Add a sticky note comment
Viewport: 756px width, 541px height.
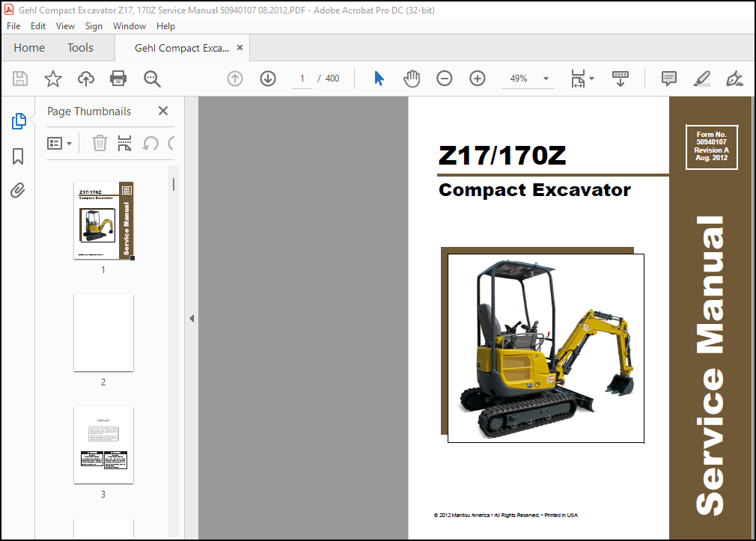[x=668, y=79]
